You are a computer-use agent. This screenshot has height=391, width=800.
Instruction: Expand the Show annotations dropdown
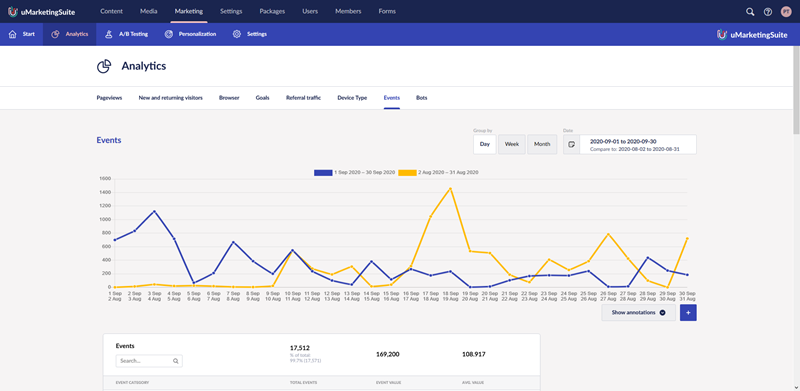coord(638,312)
